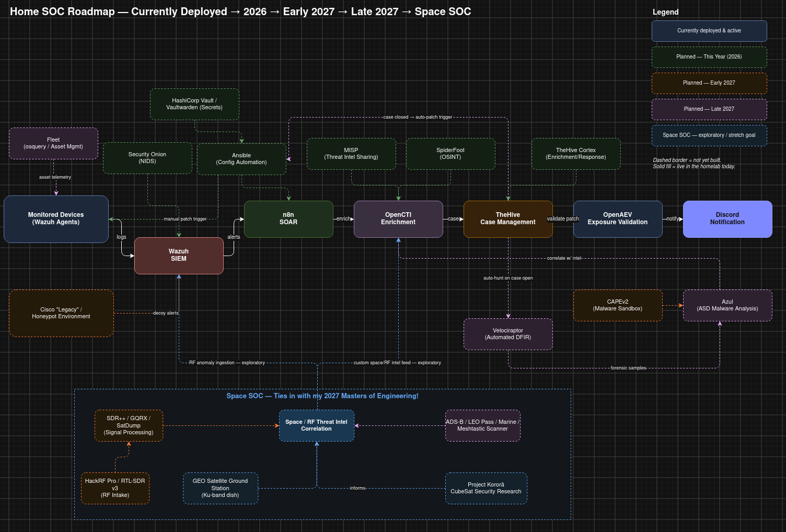The height and width of the screenshot is (532, 786).
Task: Select the Security Onion NIDS node
Action: (x=147, y=158)
